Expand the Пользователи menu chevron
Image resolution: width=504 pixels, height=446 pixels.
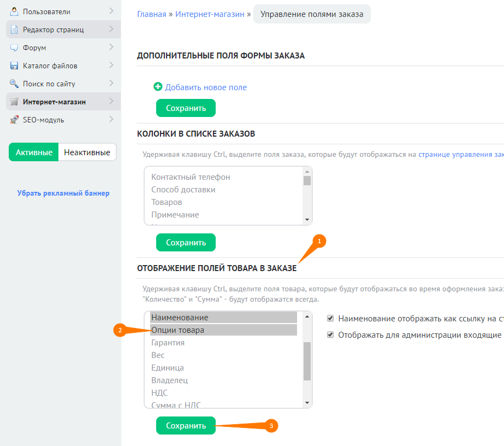point(111,11)
